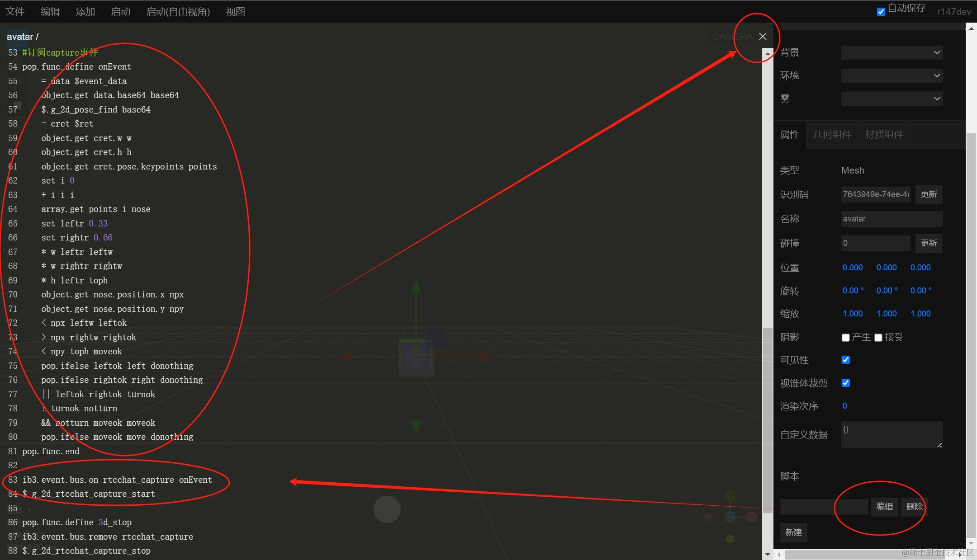Image resolution: width=977 pixels, height=560 pixels.
Task: Close the script editor with X icon
Action: point(763,37)
